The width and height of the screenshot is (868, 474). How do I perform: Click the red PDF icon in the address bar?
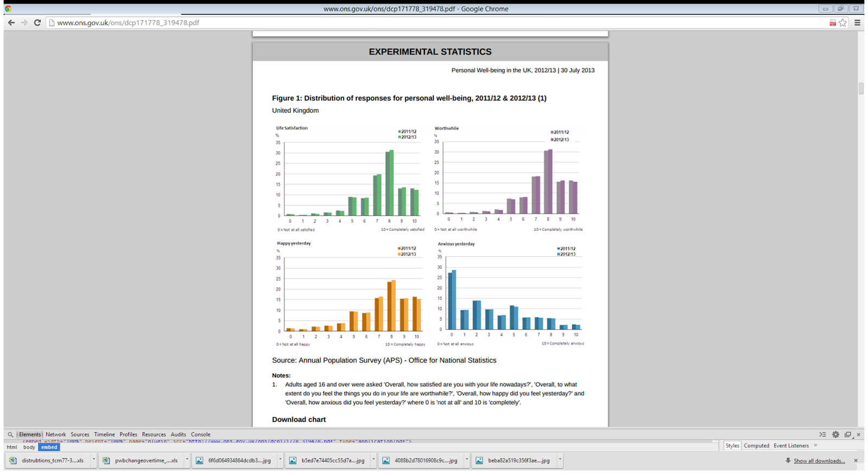(x=832, y=23)
